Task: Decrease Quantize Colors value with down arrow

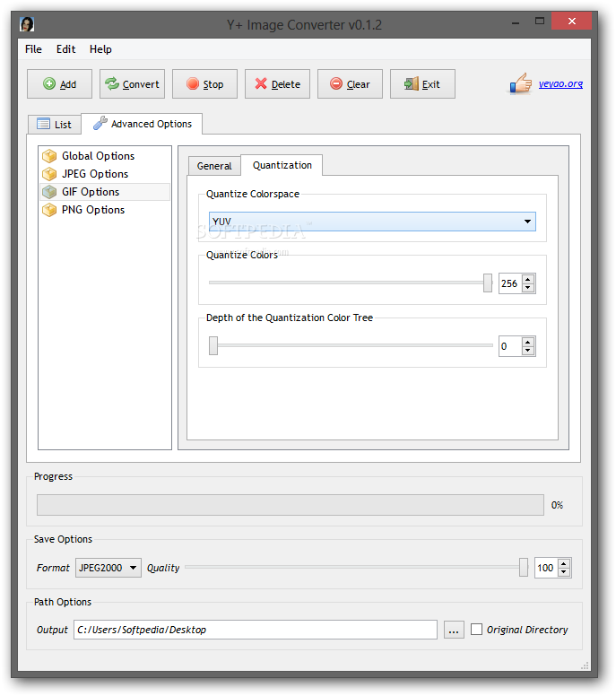Action: (x=528, y=288)
